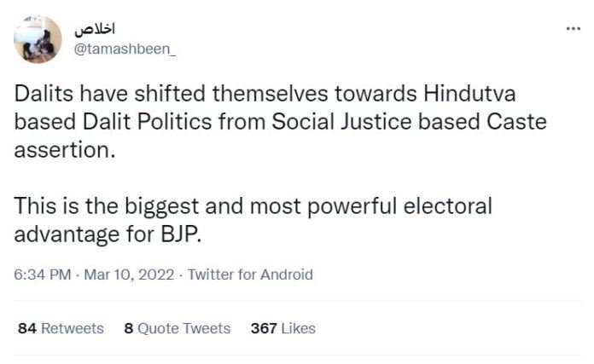
Task: Open the profile via the Arabic display name
Action: 95,30
